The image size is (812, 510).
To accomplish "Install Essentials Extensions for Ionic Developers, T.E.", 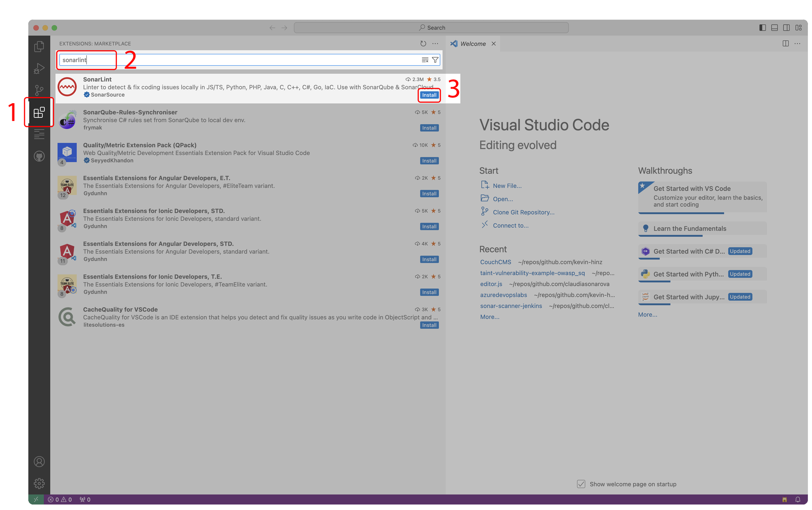I will [429, 292].
